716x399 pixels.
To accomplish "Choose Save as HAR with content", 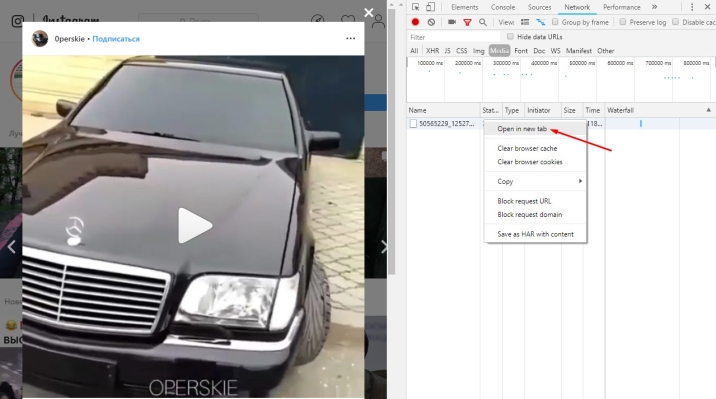I will [x=535, y=234].
